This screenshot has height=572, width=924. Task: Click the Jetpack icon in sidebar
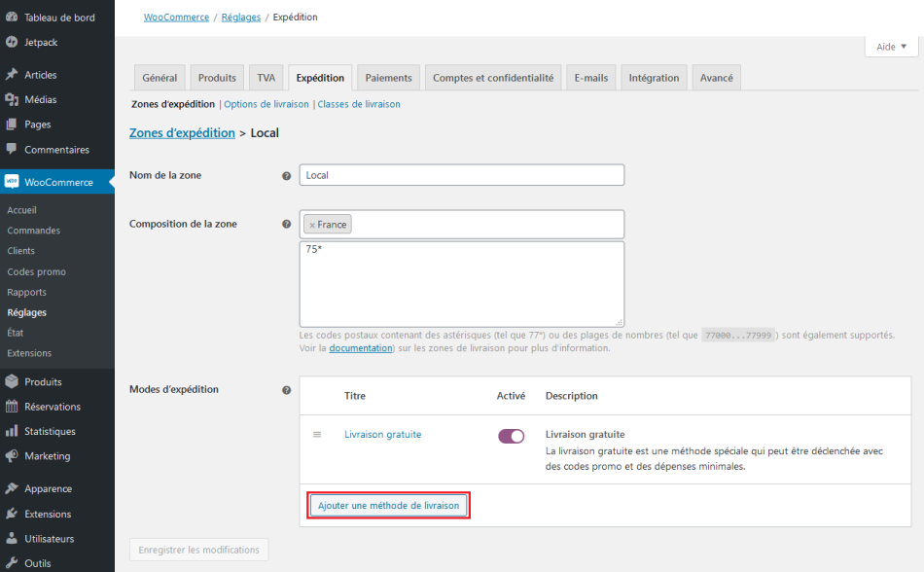pyautogui.click(x=12, y=42)
